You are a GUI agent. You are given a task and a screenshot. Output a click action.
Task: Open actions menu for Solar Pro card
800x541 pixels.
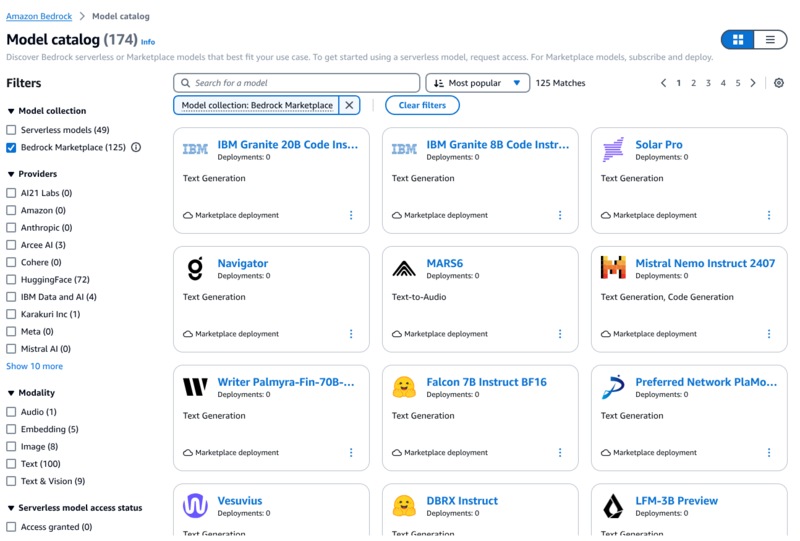tap(769, 215)
